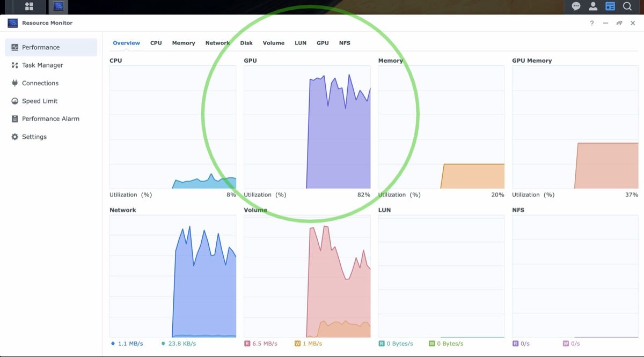Click LUN read R legend icon
This screenshot has width=644, height=357.
tap(381, 344)
